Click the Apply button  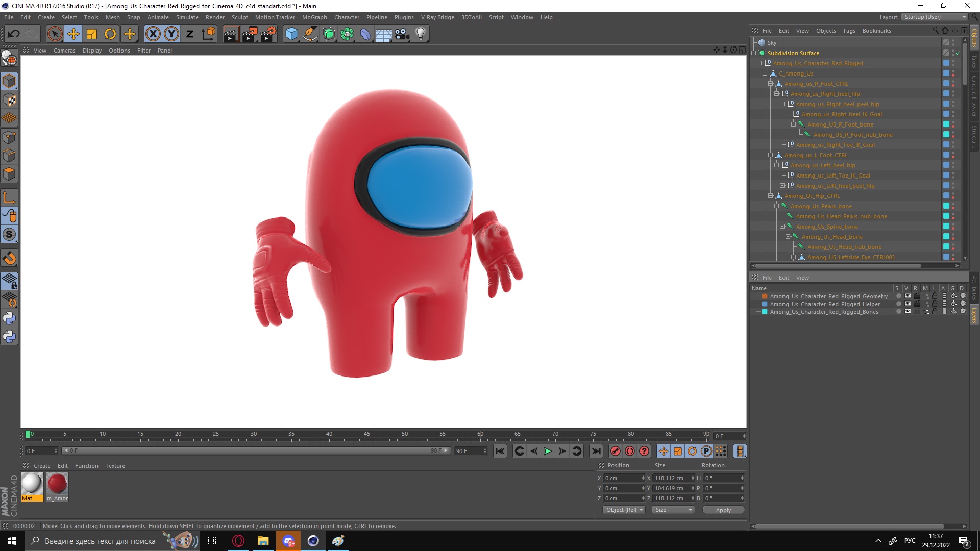coord(723,510)
